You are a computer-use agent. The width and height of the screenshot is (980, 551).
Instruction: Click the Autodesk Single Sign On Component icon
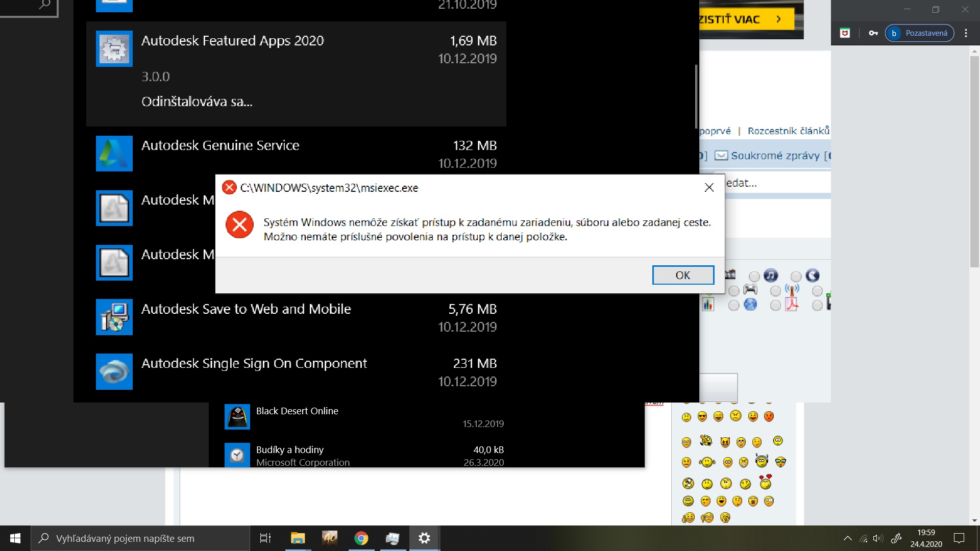[x=114, y=371]
